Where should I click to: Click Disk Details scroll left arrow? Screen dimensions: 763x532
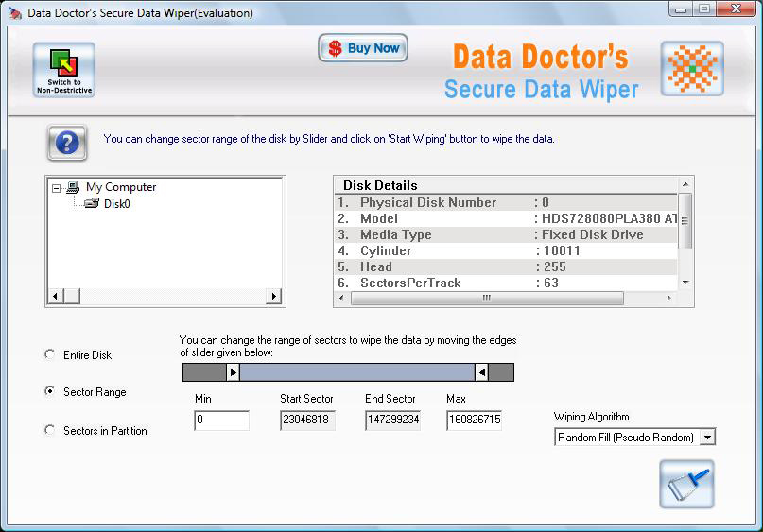coord(341,298)
